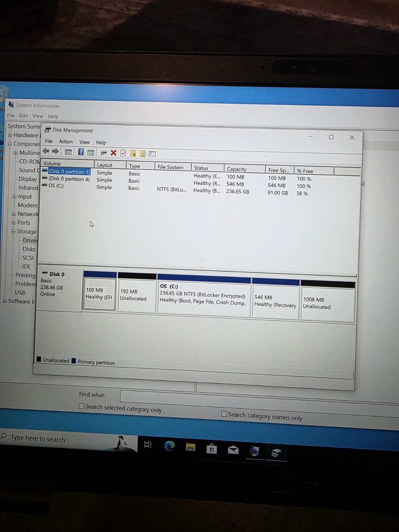
Task: Select the Modem tree item
Action: (28, 205)
